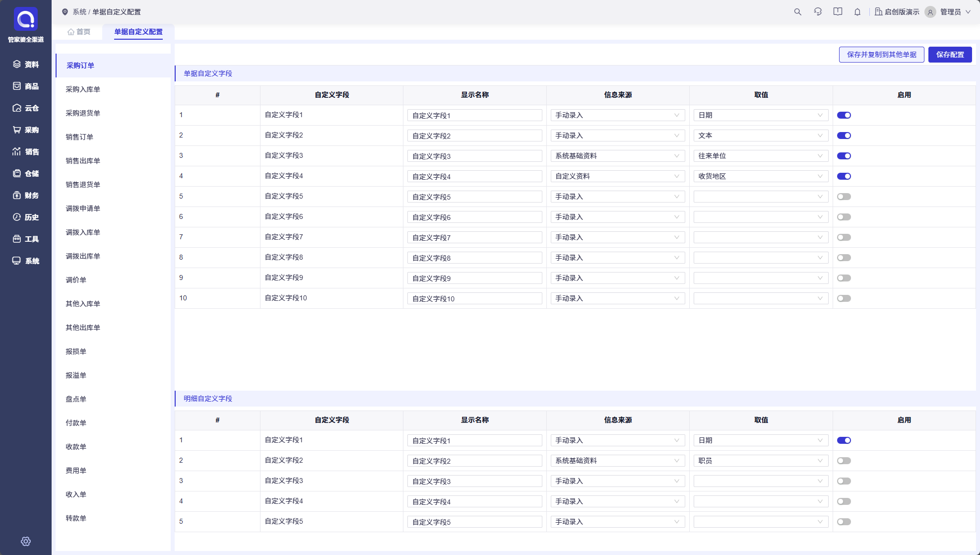Disable header custom field 1 toggle

[844, 115]
